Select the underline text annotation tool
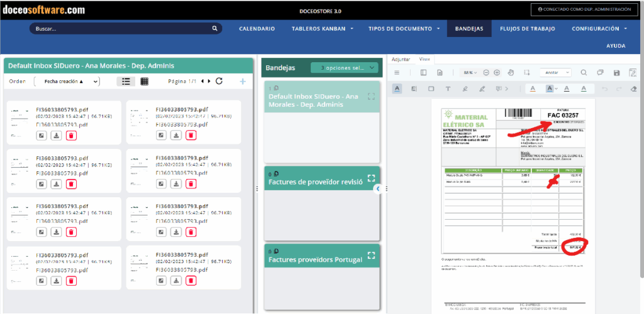The width and height of the screenshot is (644, 314). point(397,88)
